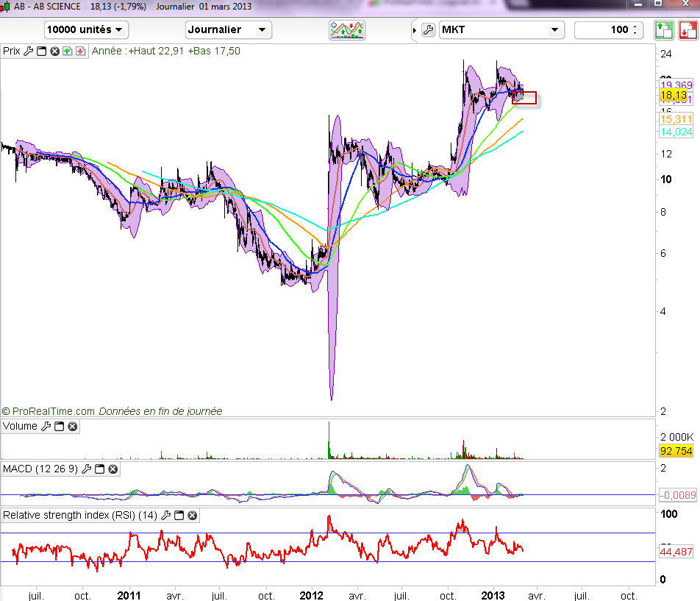
Task: Toggle maximize on the MACD panel
Action: point(100,469)
